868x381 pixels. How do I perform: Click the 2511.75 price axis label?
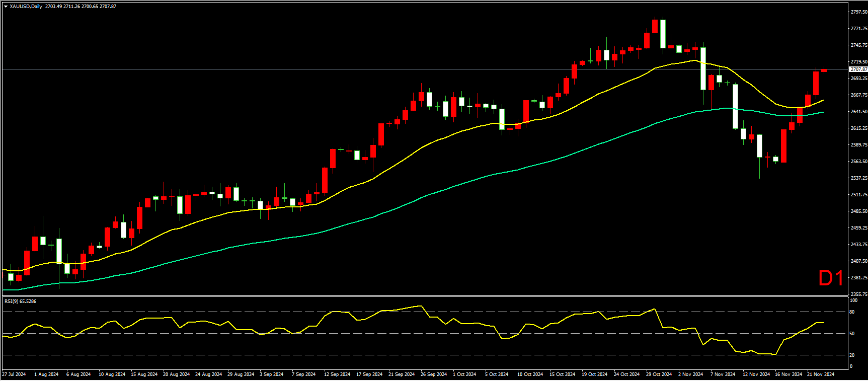click(858, 194)
